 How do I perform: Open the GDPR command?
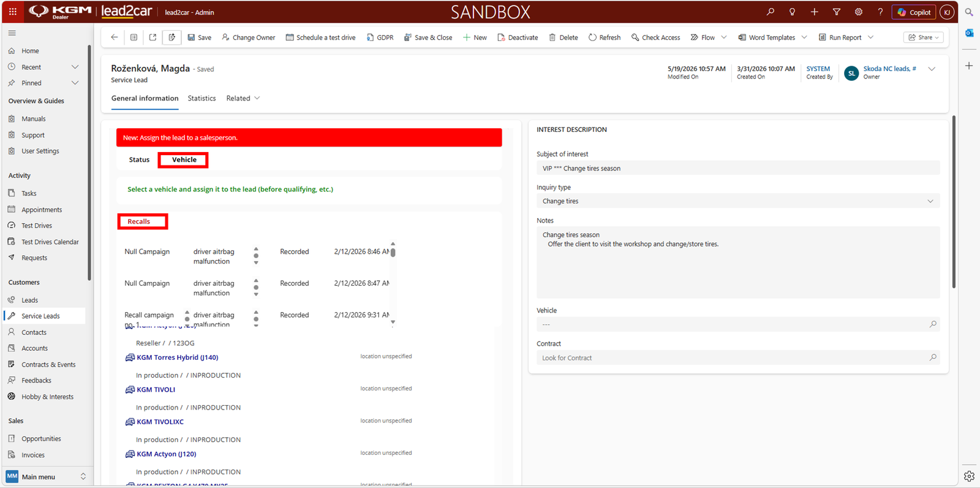380,37
